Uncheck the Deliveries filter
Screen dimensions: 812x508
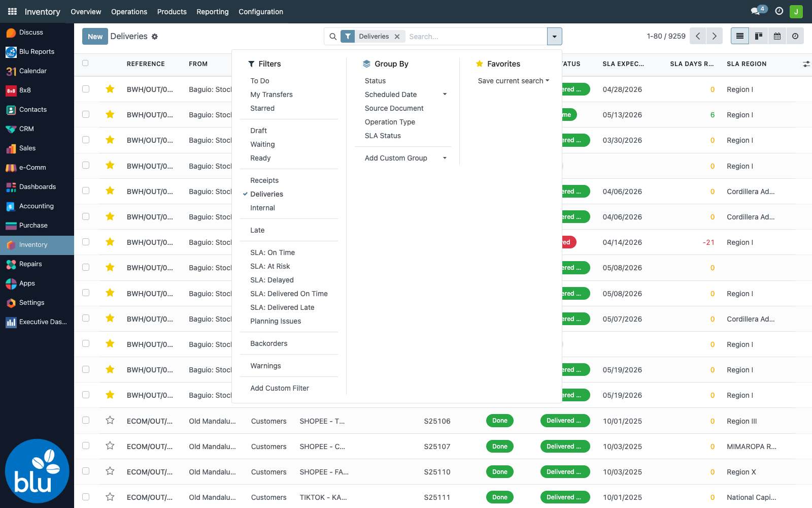[266, 194]
